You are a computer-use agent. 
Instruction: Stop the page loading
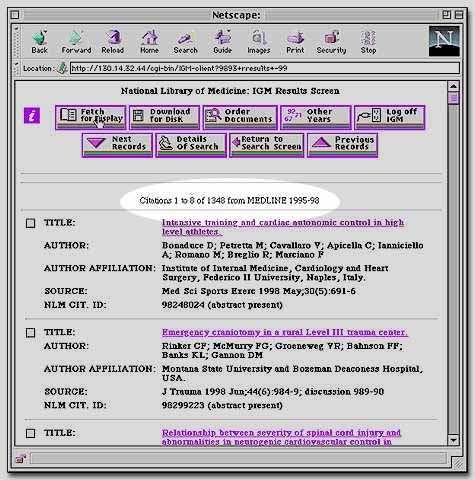pyautogui.click(x=368, y=42)
